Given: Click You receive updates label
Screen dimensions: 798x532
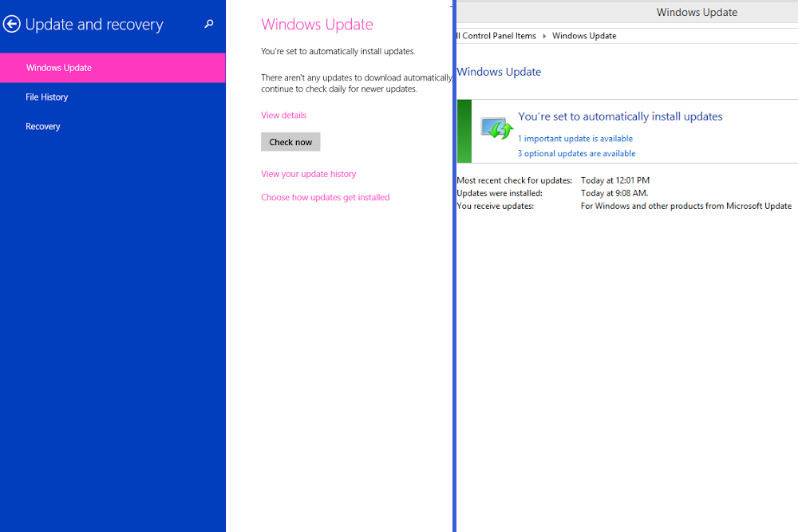Looking at the screenshot, I should [x=496, y=206].
